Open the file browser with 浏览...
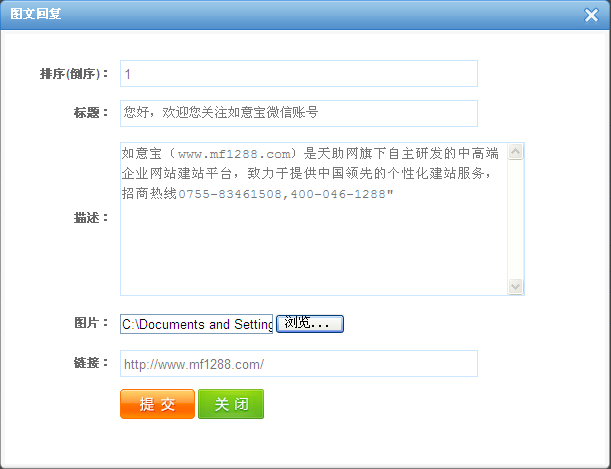This screenshot has width=611, height=469. tap(310, 324)
